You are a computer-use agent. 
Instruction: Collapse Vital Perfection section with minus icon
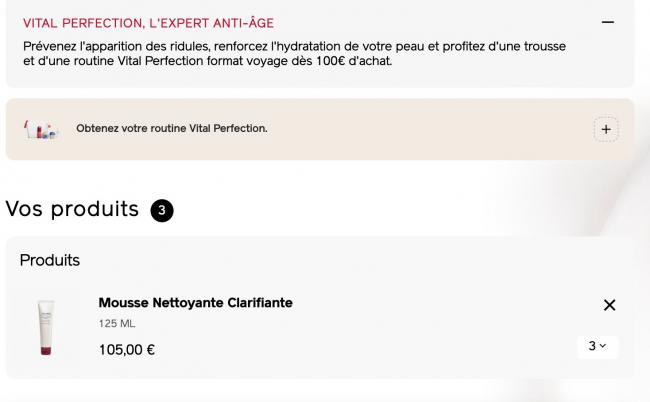(x=607, y=22)
